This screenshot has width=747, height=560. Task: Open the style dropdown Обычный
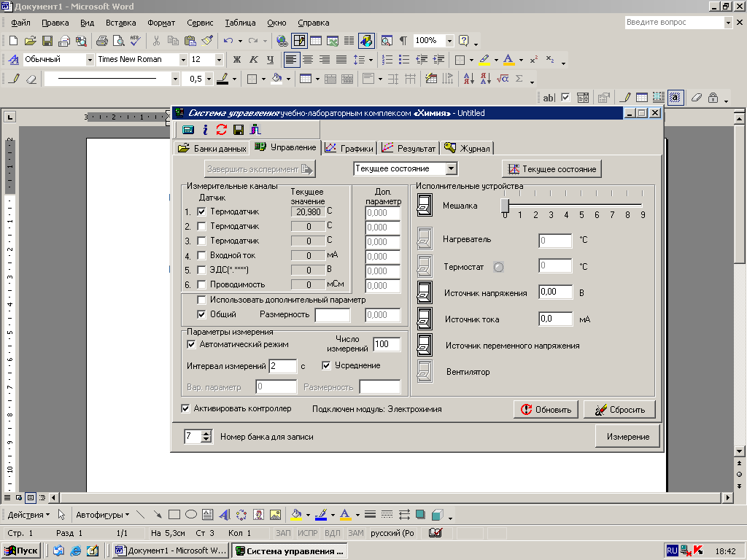(x=90, y=60)
